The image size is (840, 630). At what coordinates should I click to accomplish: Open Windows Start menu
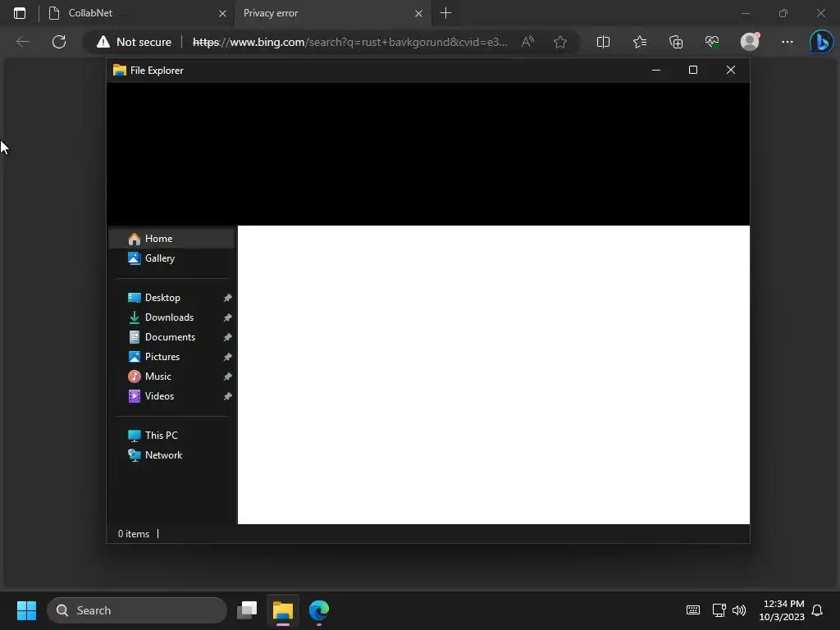coord(26,610)
